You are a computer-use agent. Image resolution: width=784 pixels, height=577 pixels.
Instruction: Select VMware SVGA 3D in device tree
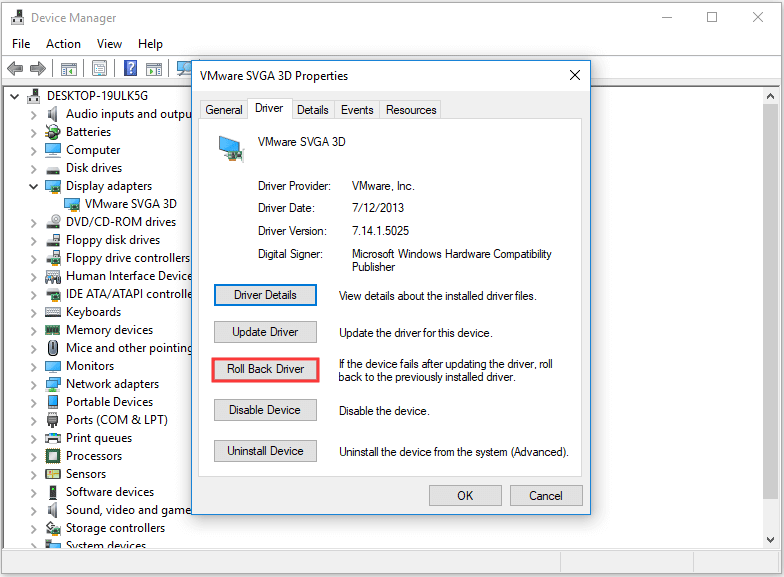point(130,204)
